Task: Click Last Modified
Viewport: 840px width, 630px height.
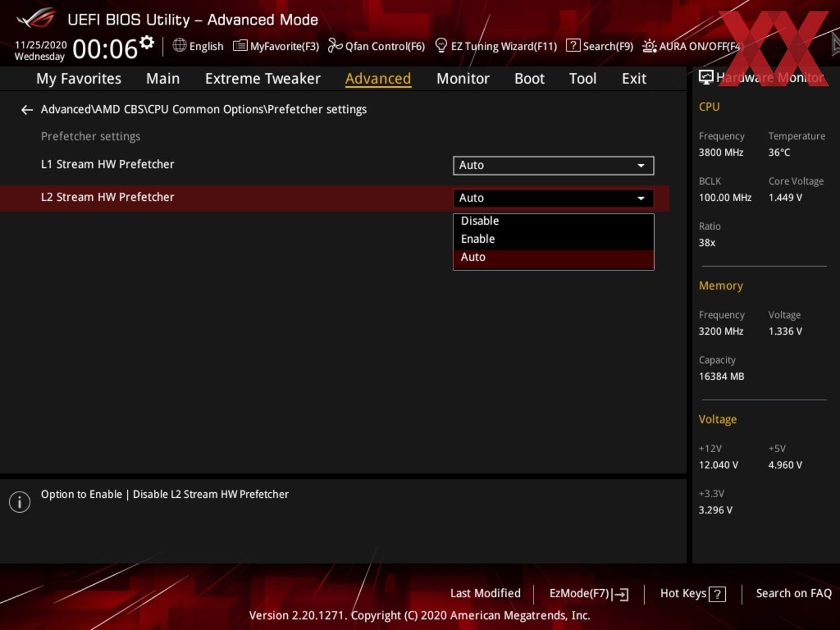Action: pyautogui.click(x=485, y=594)
